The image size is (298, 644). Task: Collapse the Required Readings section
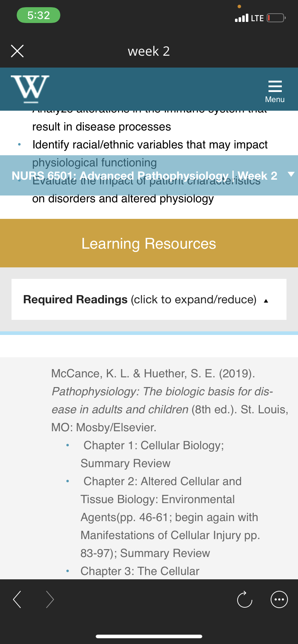[149, 299]
